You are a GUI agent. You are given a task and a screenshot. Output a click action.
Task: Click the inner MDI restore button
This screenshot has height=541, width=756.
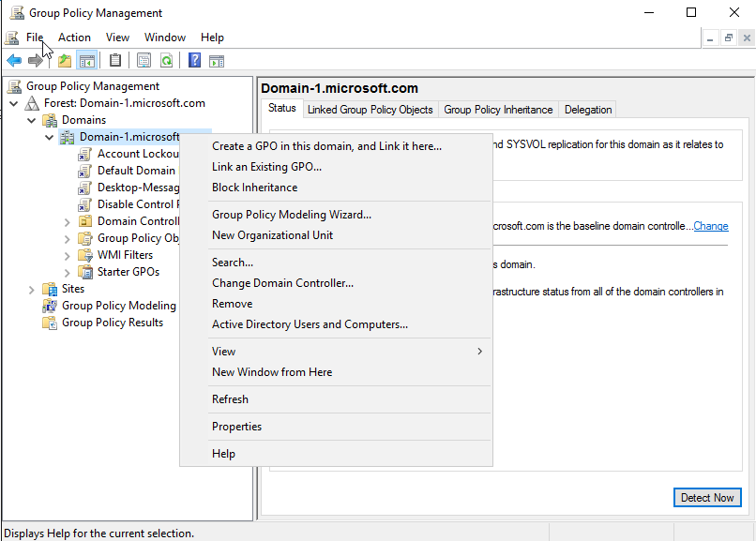(729, 38)
